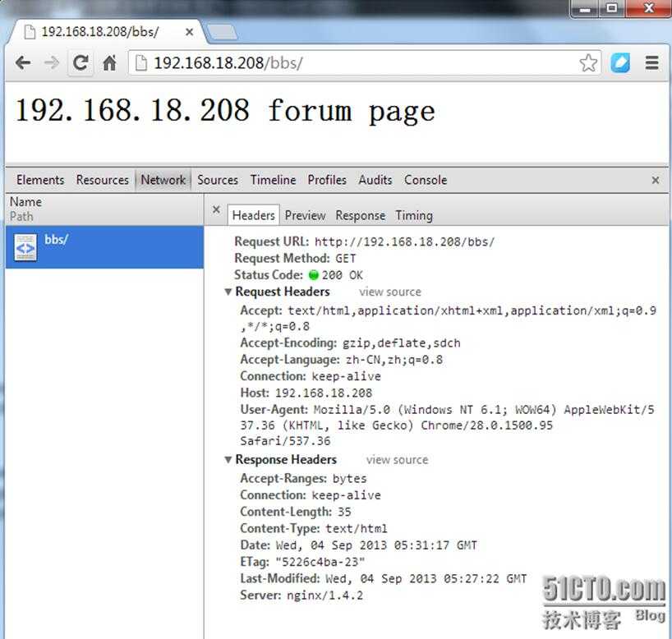
Task: Open a new tab with the tab button
Action: click(x=222, y=32)
